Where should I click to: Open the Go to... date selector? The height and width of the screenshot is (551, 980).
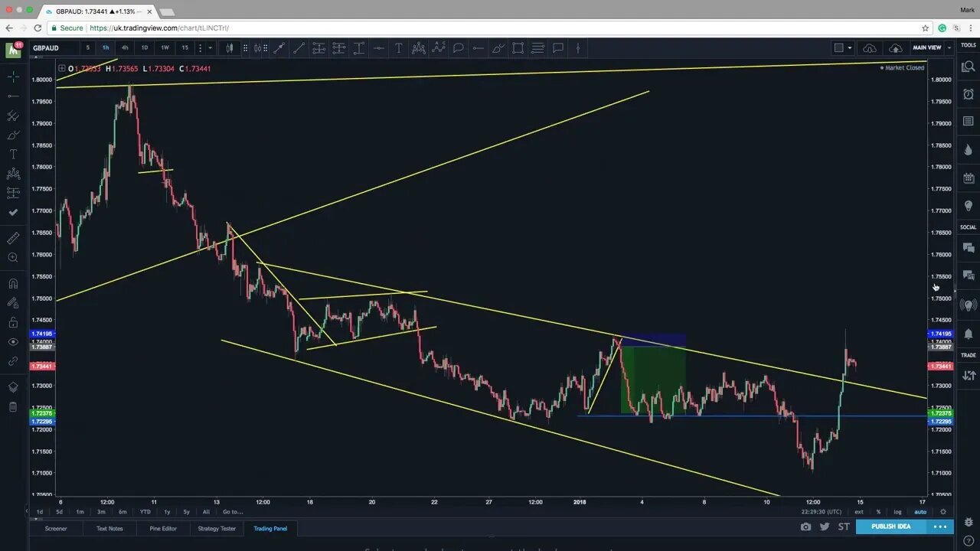click(x=233, y=512)
